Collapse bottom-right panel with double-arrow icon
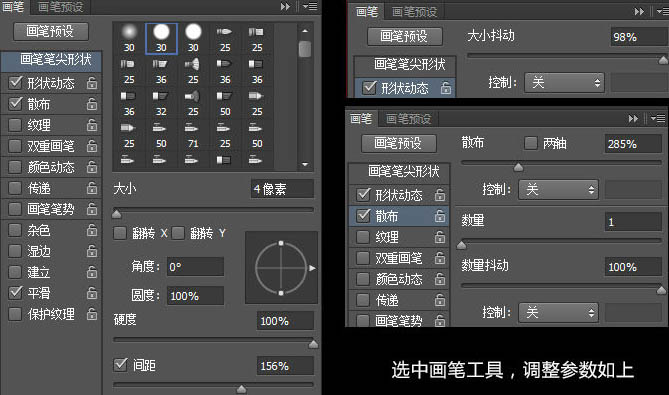The image size is (669, 395). [633, 119]
